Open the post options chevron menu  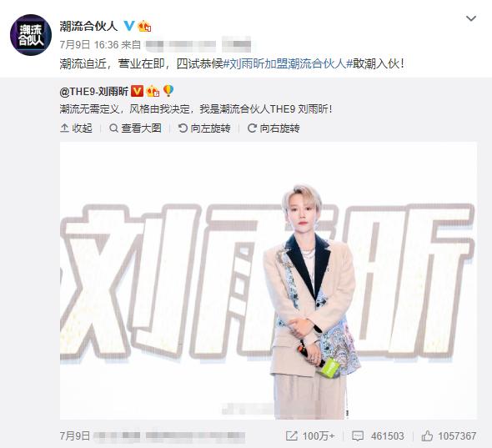click(471, 18)
